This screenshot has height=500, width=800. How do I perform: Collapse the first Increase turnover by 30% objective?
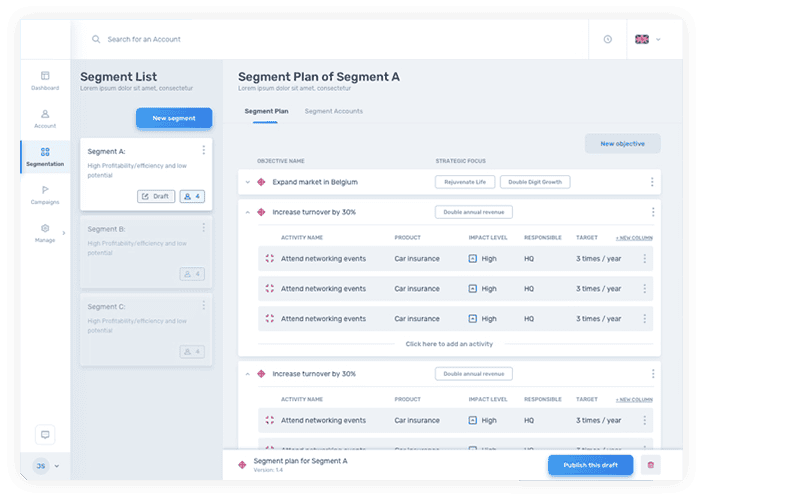(x=248, y=212)
